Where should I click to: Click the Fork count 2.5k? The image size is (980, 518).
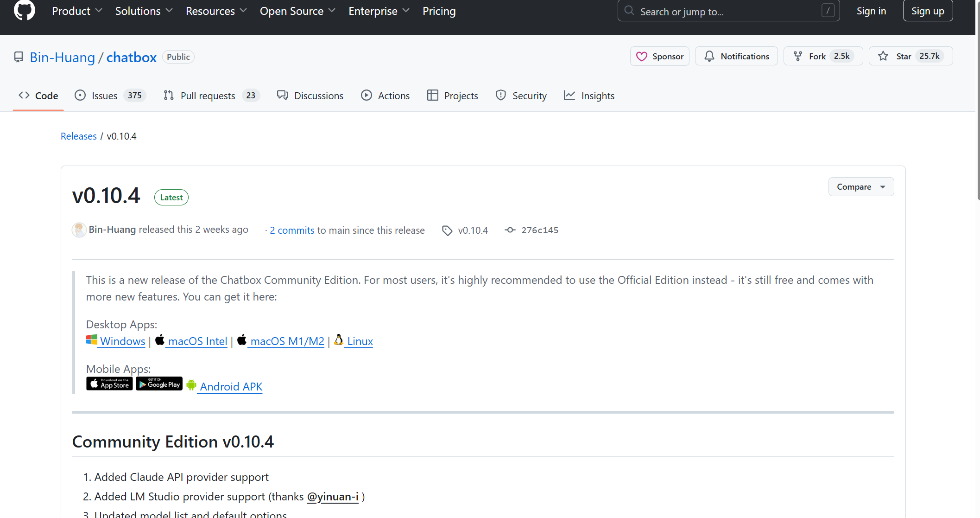(x=841, y=56)
